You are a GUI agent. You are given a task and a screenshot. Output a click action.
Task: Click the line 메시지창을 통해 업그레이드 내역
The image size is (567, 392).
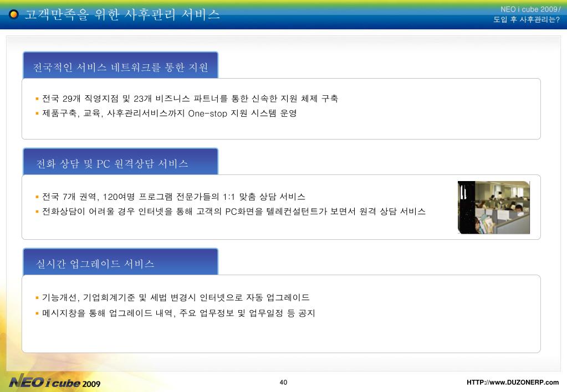[x=178, y=313]
